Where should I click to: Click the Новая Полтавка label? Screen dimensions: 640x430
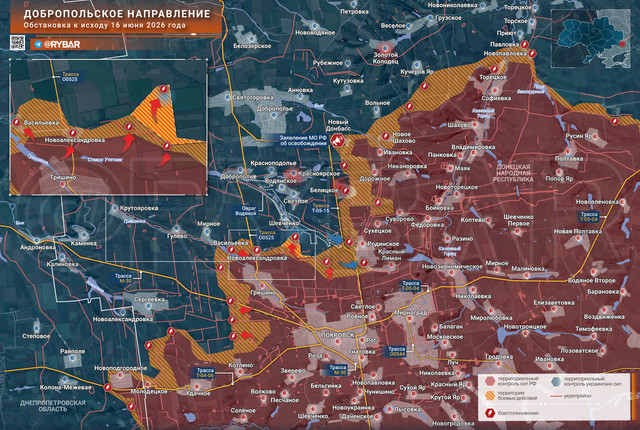(x=578, y=231)
